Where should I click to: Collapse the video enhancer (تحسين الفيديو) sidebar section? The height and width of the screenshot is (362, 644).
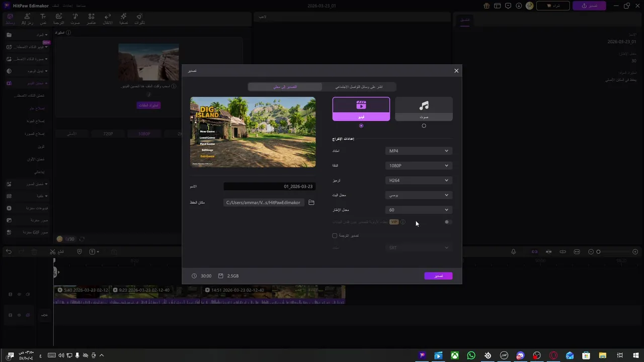pyautogui.click(x=28, y=83)
